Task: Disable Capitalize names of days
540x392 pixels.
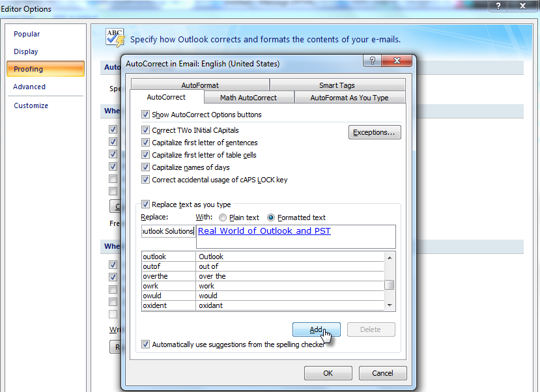Action: (145, 167)
